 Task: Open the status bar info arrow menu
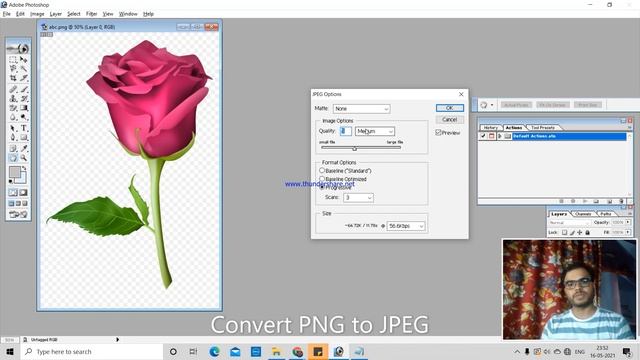[118, 339]
